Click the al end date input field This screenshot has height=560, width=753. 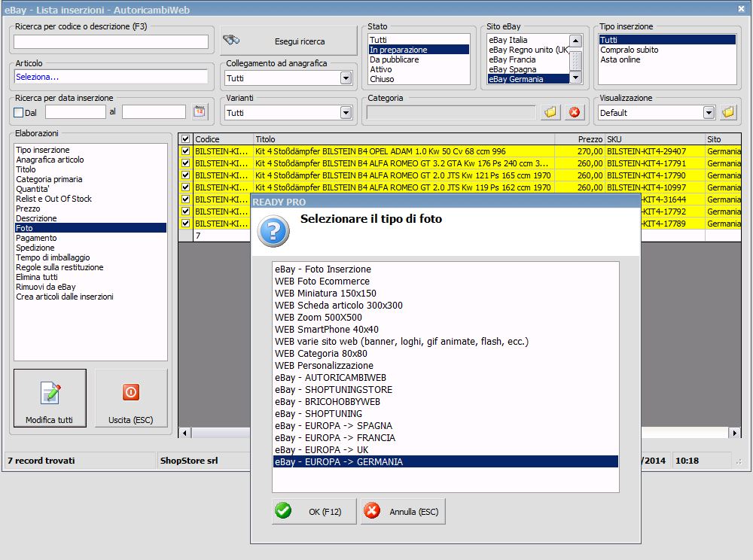click(x=154, y=112)
